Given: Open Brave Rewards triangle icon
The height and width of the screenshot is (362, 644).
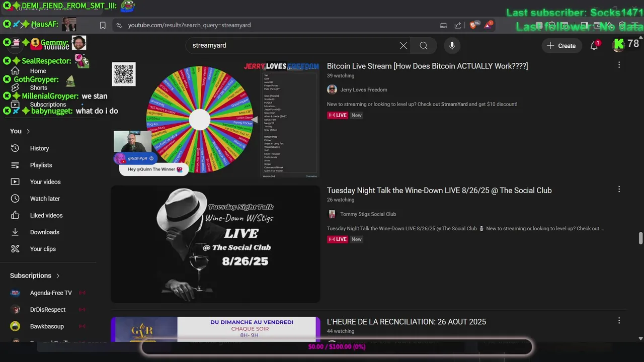Looking at the screenshot, I should [x=488, y=25].
